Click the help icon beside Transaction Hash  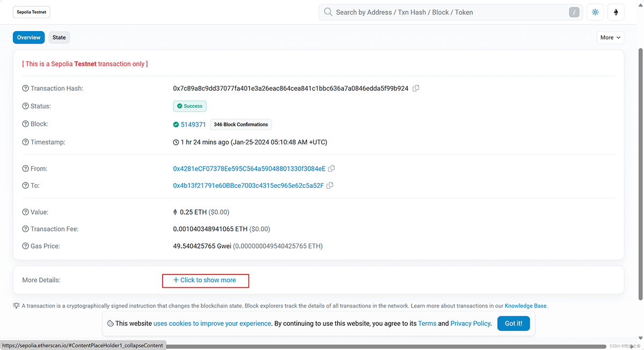[x=25, y=89]
